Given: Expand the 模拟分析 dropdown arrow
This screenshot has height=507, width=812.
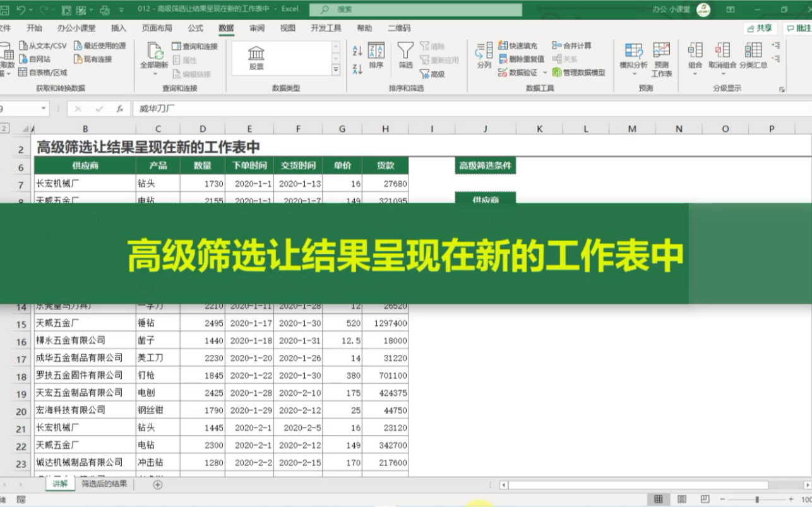Looking at the screenshot, I should click(633, 73).
